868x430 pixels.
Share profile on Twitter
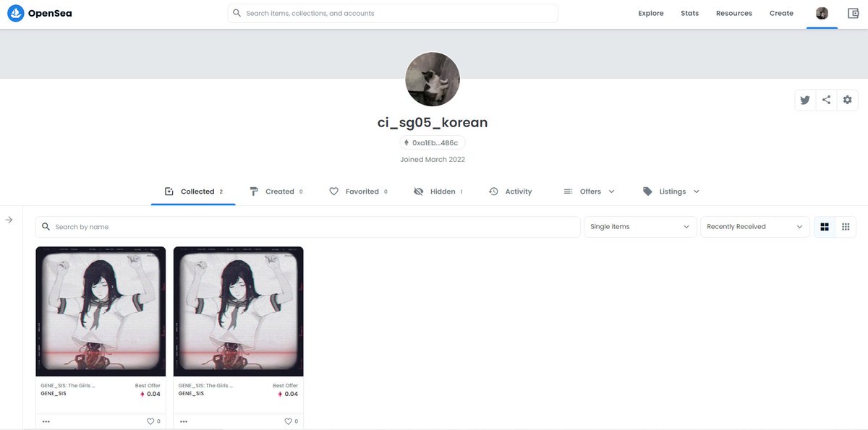804,100
